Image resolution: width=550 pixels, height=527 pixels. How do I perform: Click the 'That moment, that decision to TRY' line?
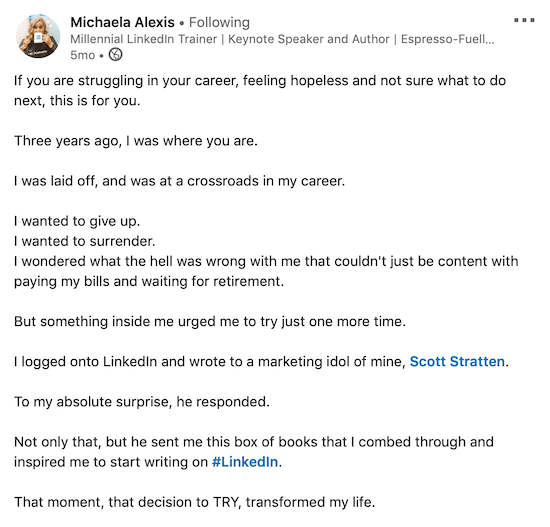pyautogui.click(x=195, y=502)
